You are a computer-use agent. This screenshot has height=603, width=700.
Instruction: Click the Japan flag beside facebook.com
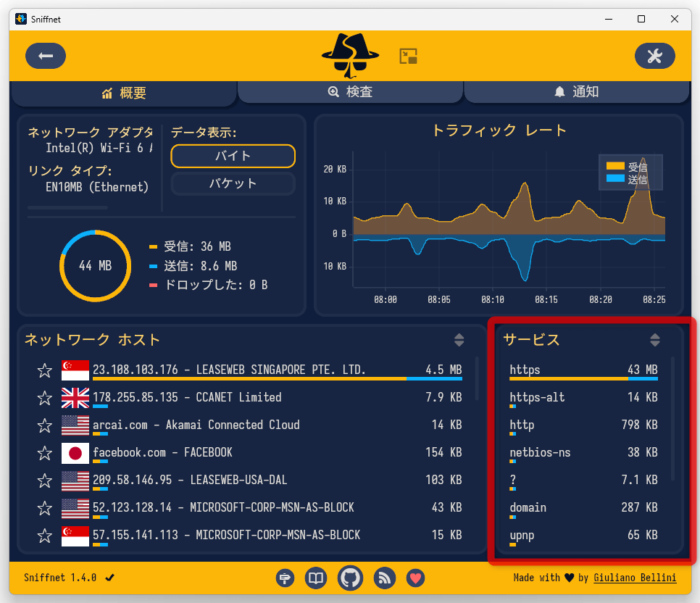(x=75, y=453)
